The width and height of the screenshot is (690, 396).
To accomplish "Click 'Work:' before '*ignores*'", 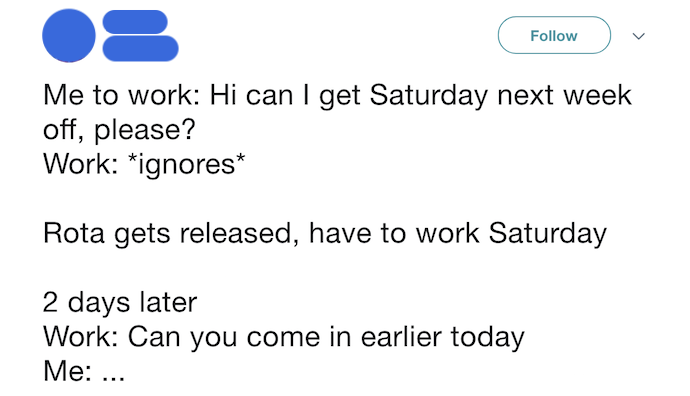I will [80, 165].
